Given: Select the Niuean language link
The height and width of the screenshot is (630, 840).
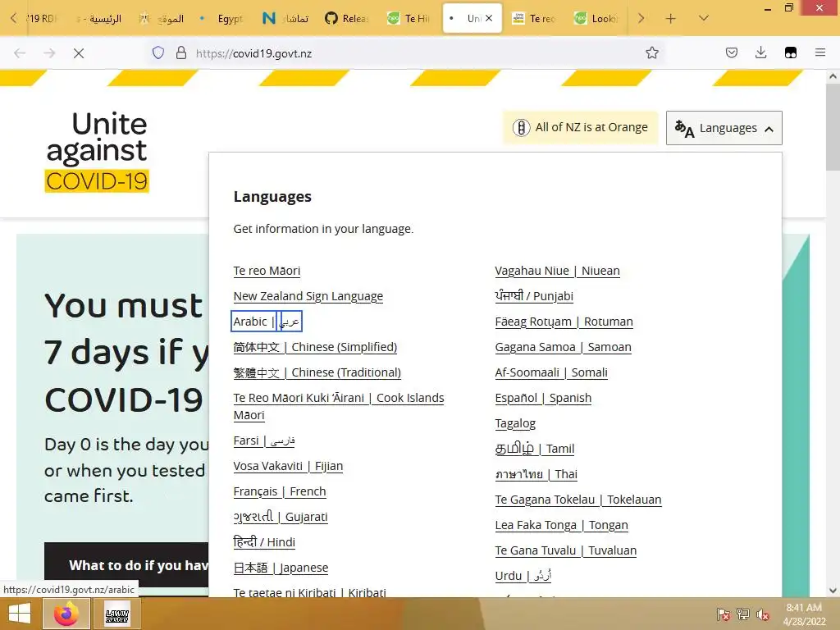Looking at the screenshot, I should 557,271.
